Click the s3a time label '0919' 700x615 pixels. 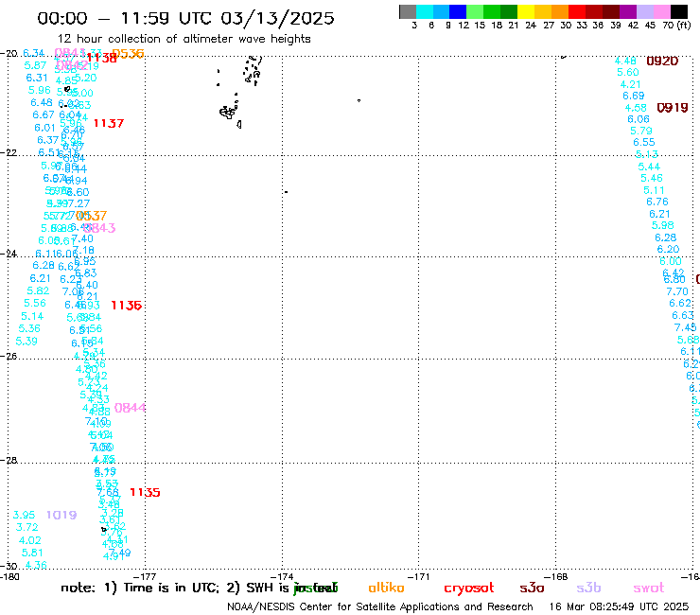[673, 108]
